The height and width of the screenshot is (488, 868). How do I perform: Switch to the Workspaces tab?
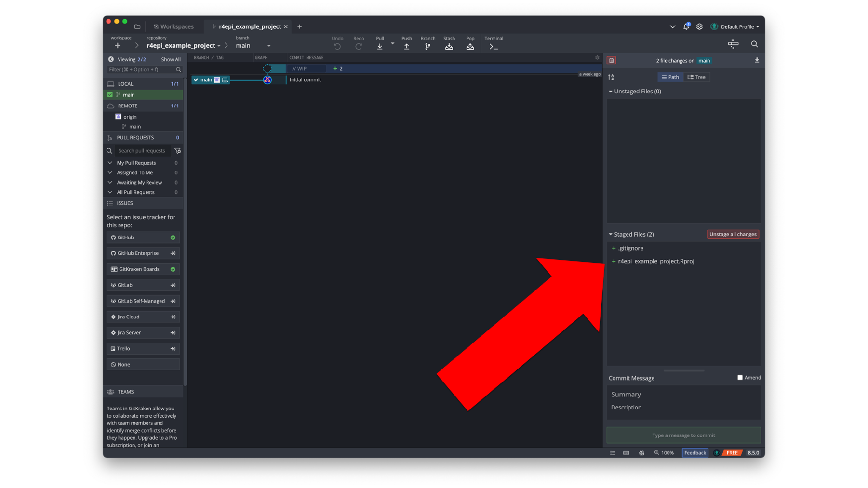[174, 26]
